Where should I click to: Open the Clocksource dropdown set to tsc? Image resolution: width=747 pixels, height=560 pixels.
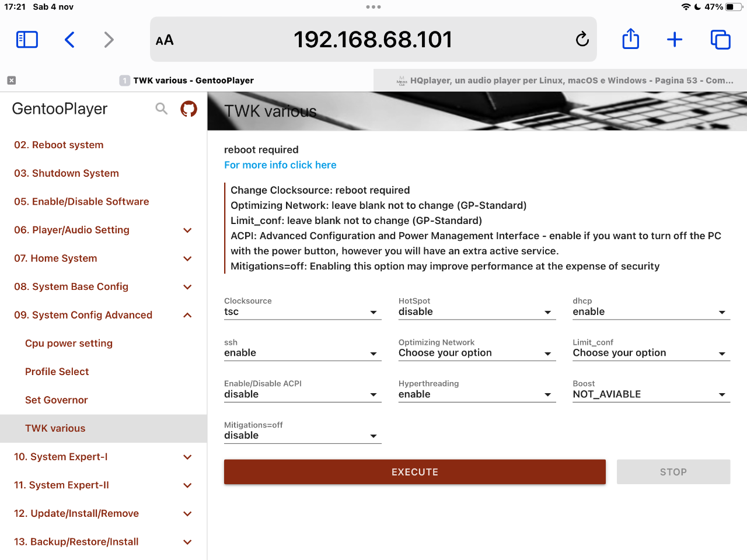tap(302, 312)
